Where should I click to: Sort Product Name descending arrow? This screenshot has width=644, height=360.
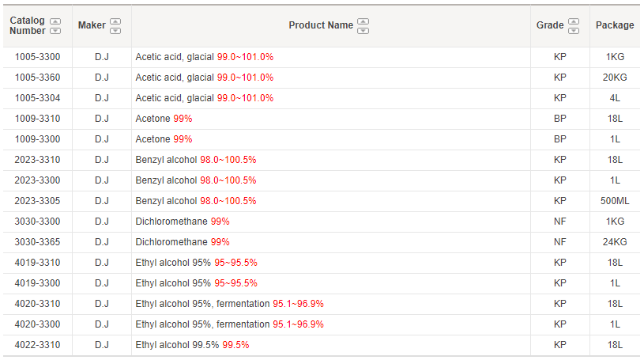click(363, 31)
